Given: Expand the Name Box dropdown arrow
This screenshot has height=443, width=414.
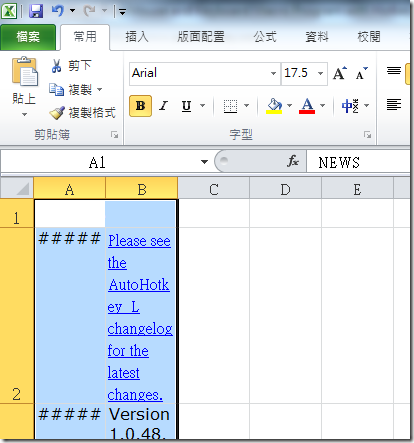Looking at the screenshot, I should click(x=204, y=162).
